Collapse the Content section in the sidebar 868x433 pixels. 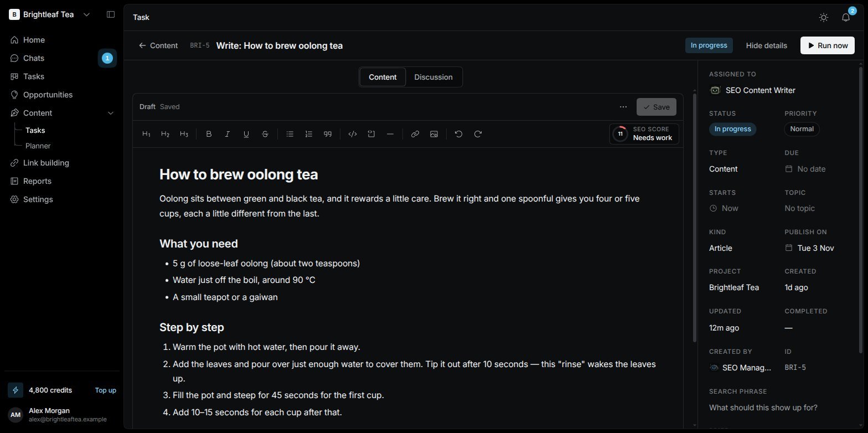click(111, 113)
